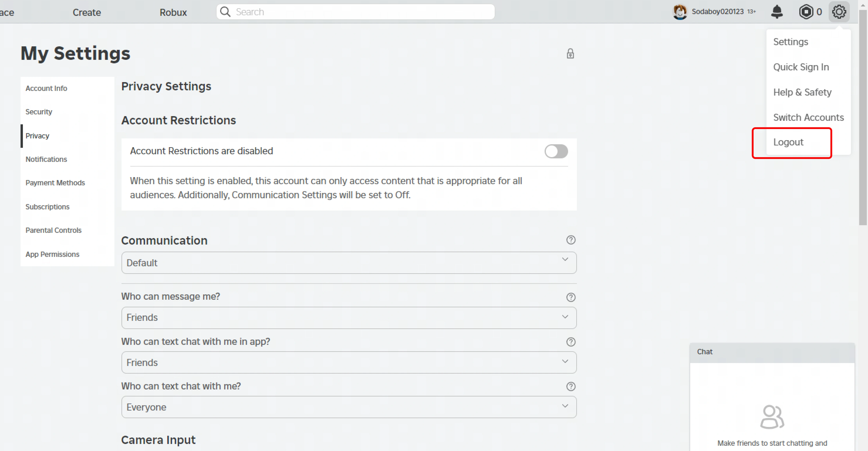Toggle the Account Restrictions switch
868x451 pixels.
tap(556, 151)
